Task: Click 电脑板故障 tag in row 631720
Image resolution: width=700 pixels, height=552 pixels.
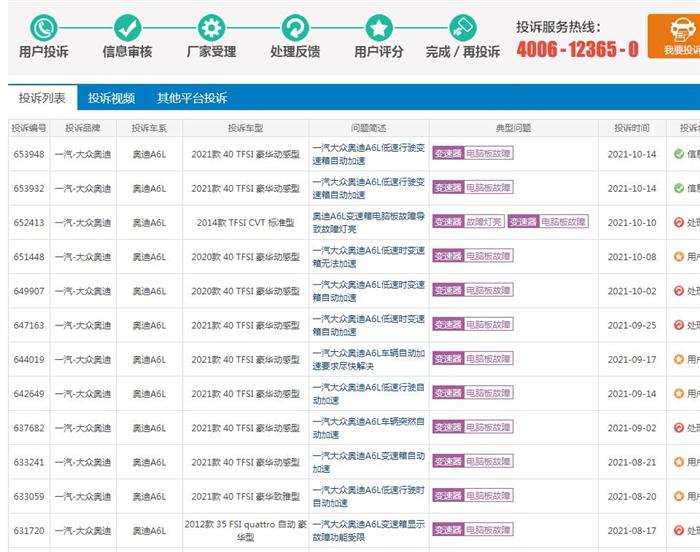Action: 473,530
